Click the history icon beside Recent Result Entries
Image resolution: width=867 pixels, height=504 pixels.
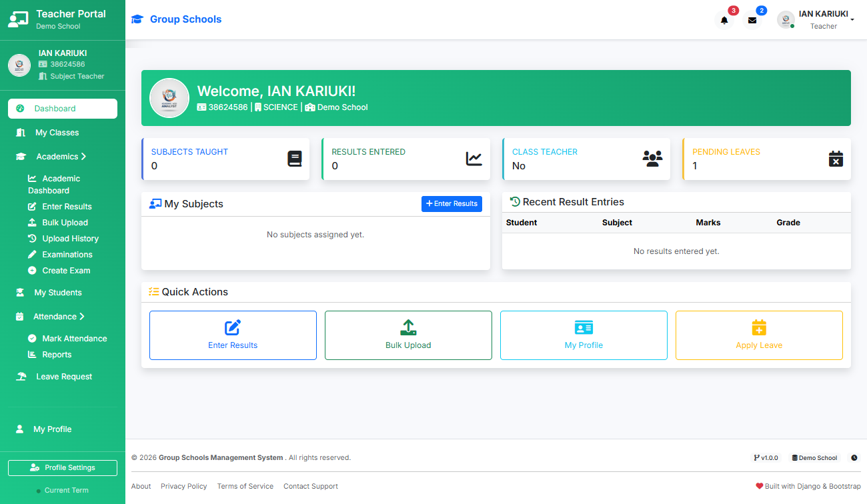point(515,201)
